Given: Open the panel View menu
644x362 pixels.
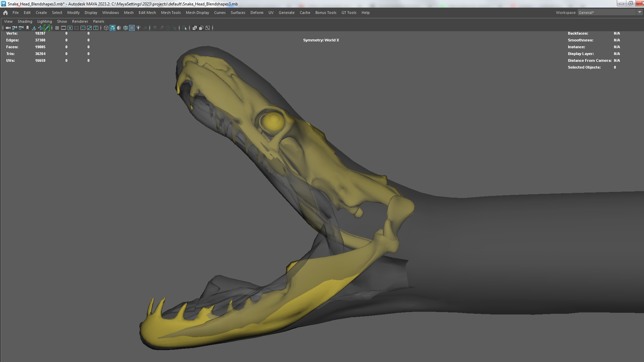Looking at the screenshot, I should click(8, 21).
